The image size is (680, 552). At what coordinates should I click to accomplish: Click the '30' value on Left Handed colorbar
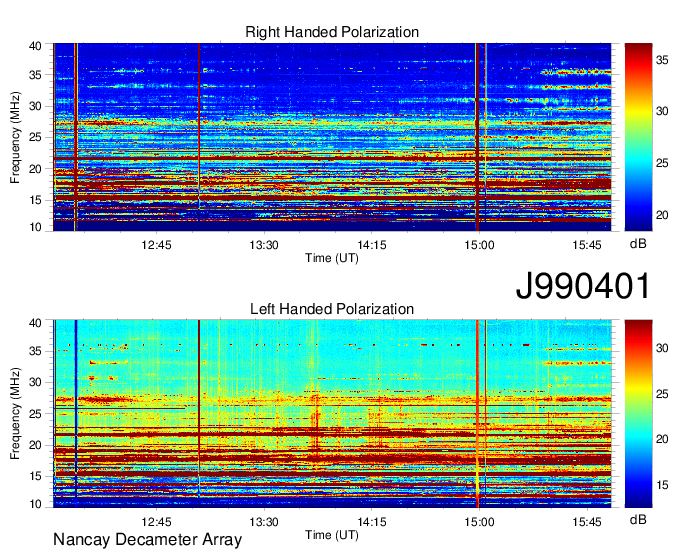coord(662,348)
